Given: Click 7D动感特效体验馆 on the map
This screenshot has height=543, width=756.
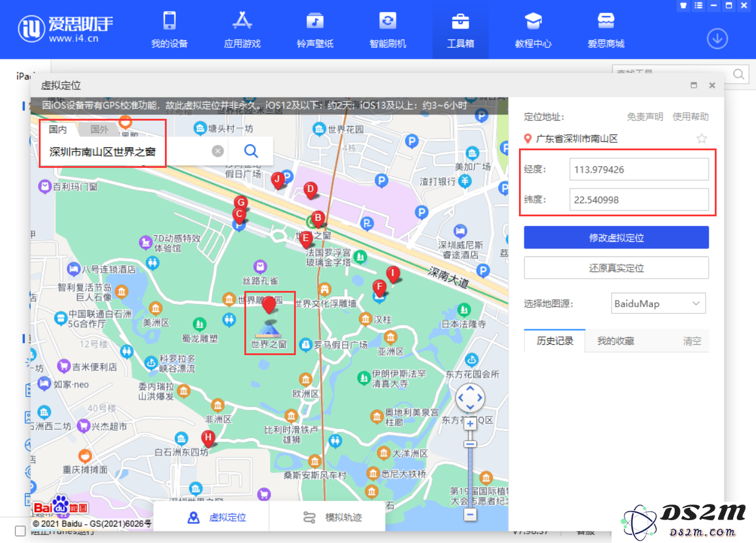Looking at the screenshot, I should [x=176, y=243].
